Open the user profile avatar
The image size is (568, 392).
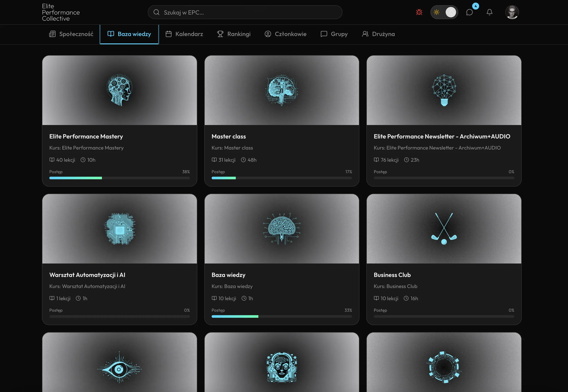(x=512, y=12)
